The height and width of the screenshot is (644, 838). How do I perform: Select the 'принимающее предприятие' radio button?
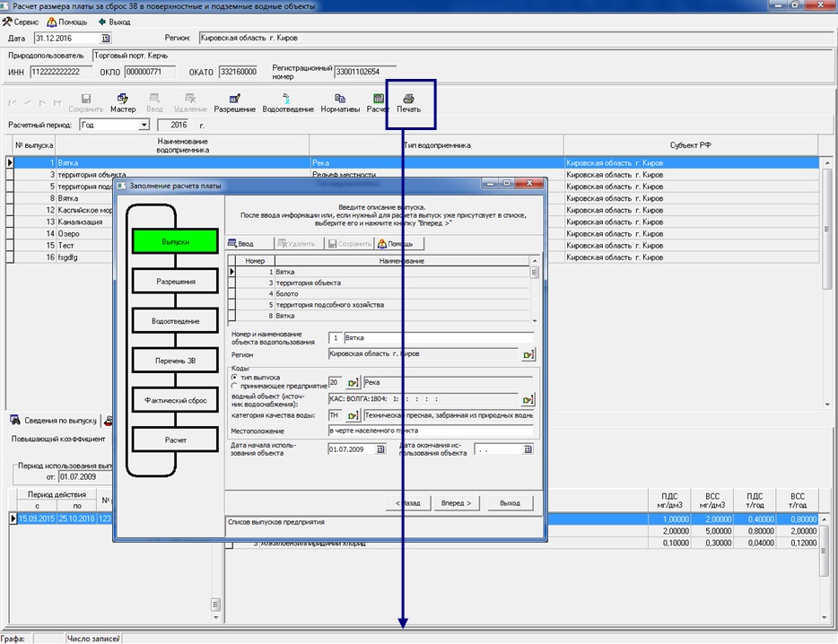coord(235,386)
